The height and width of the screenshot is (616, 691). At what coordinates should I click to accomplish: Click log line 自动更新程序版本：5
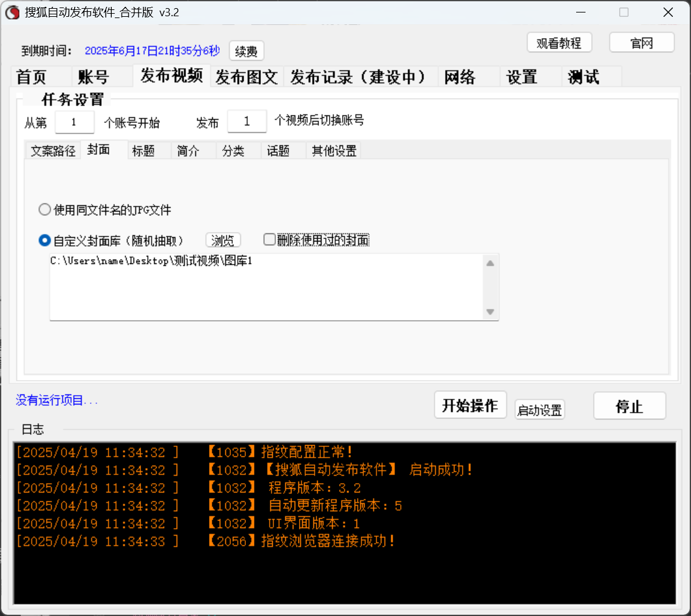coord(335,506)
